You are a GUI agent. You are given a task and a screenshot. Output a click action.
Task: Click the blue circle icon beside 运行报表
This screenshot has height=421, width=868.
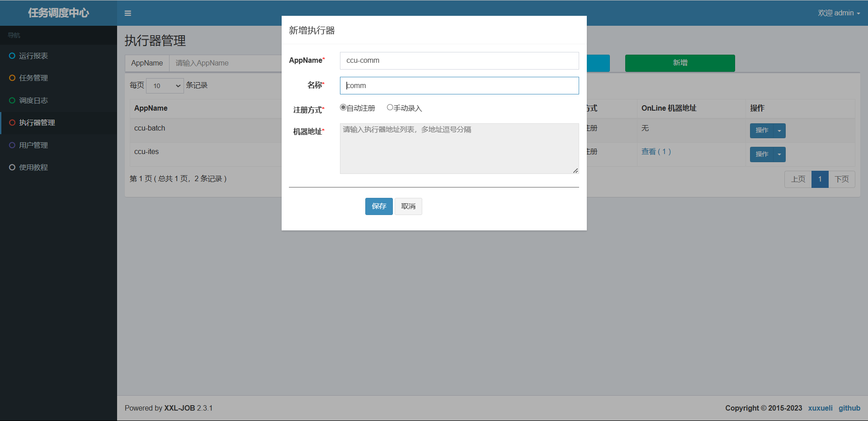pos(12,56)
